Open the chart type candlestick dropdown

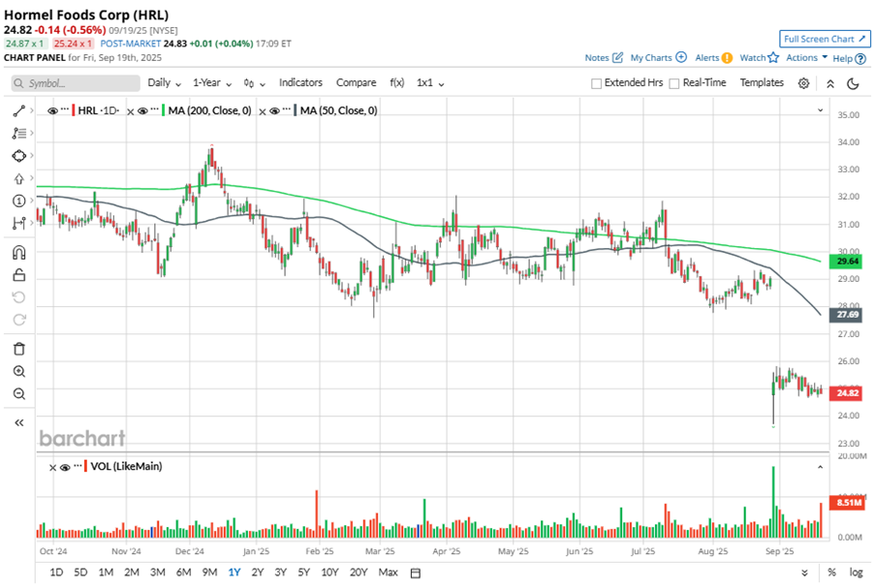tap(254, 83)
